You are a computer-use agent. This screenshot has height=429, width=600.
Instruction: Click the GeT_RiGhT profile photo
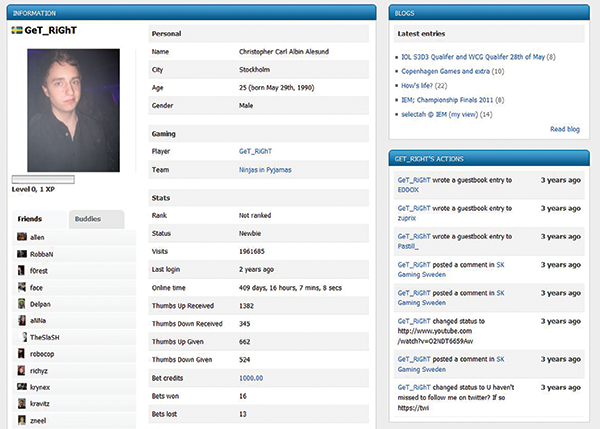coord(65,109)
